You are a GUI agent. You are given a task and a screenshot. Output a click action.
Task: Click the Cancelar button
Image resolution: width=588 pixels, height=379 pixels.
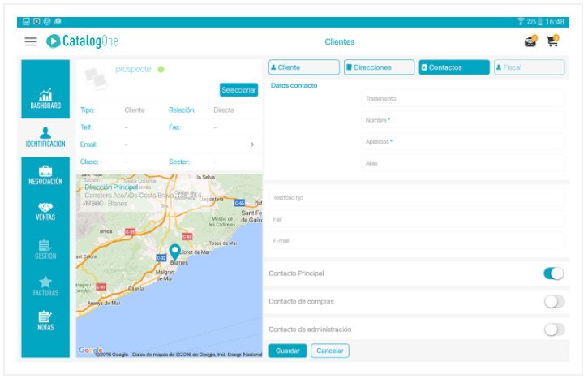329,351
